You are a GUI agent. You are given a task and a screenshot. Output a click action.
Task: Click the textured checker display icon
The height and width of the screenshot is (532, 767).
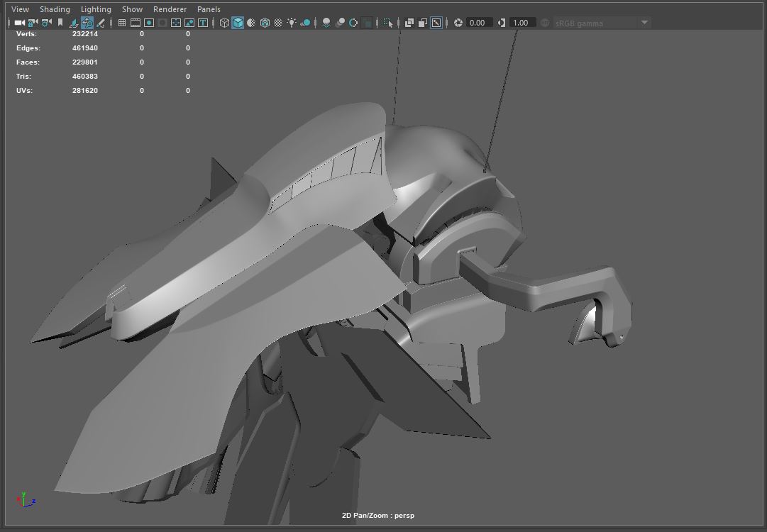pos(278,23)
